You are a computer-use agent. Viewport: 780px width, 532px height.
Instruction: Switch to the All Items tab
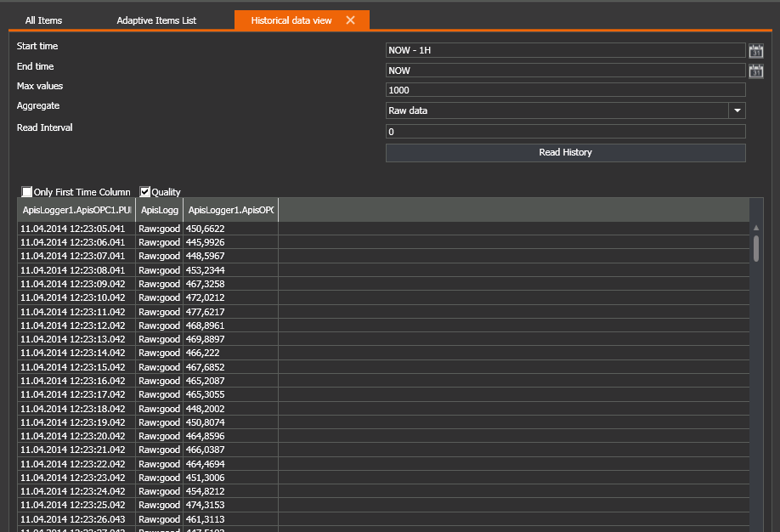[43, 20]
